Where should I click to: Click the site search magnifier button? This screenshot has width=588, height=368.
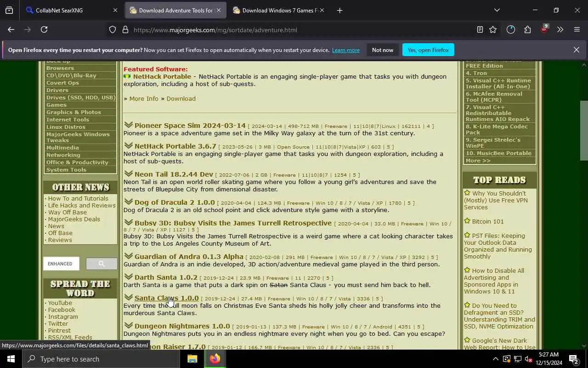[x=102, y=264]
